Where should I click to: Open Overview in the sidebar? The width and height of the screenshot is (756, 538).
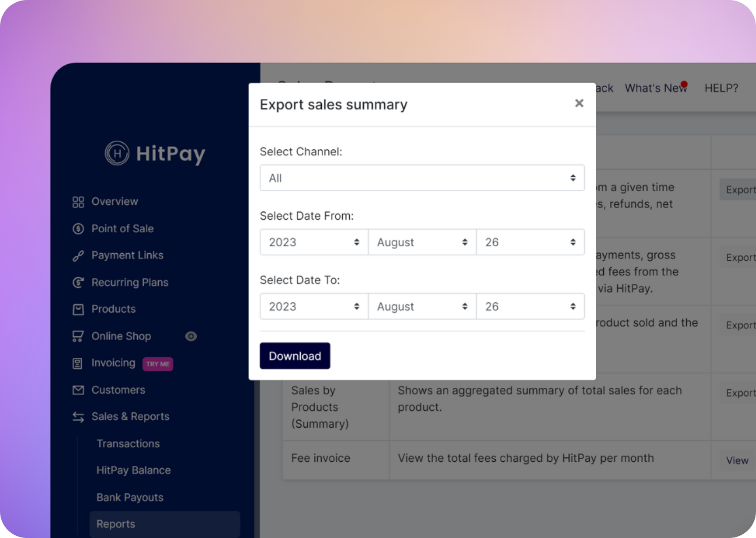point(114,202)
